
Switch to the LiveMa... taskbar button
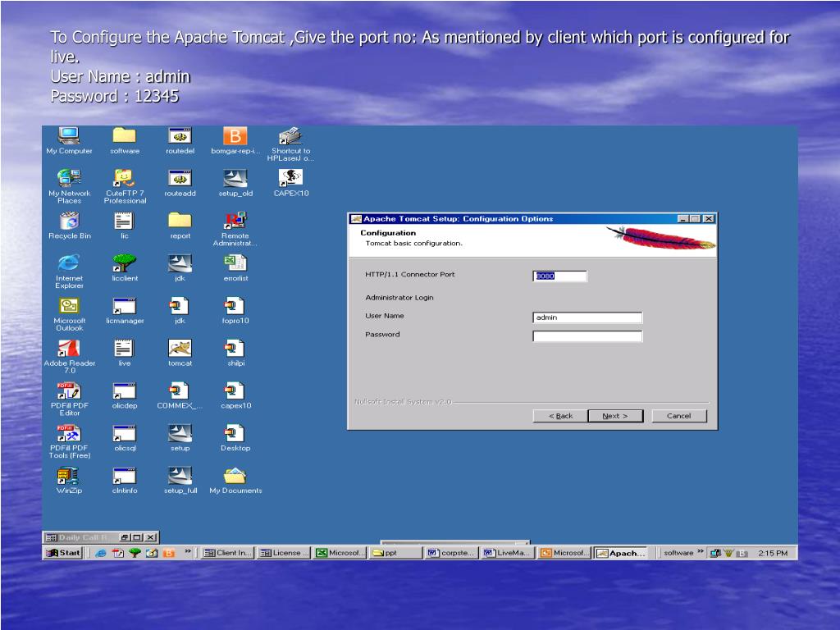(x=509, y=553)
